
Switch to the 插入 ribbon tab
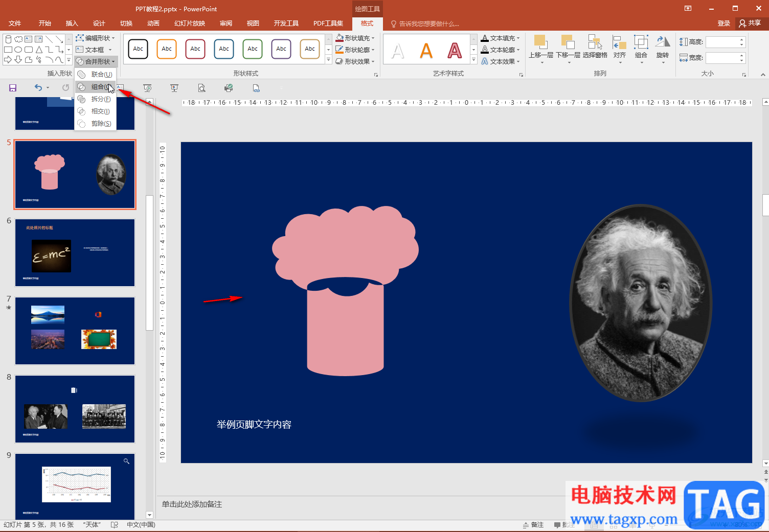click(x=72, y=24)
